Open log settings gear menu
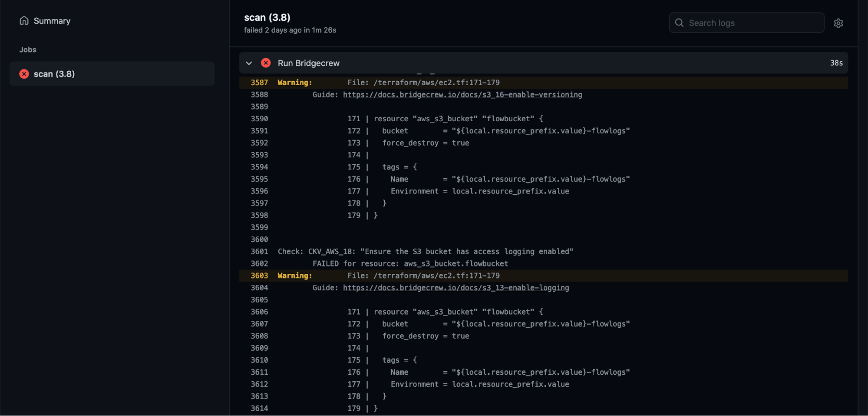The height and width of the screenshot is (416, 868). pos(838,23)
